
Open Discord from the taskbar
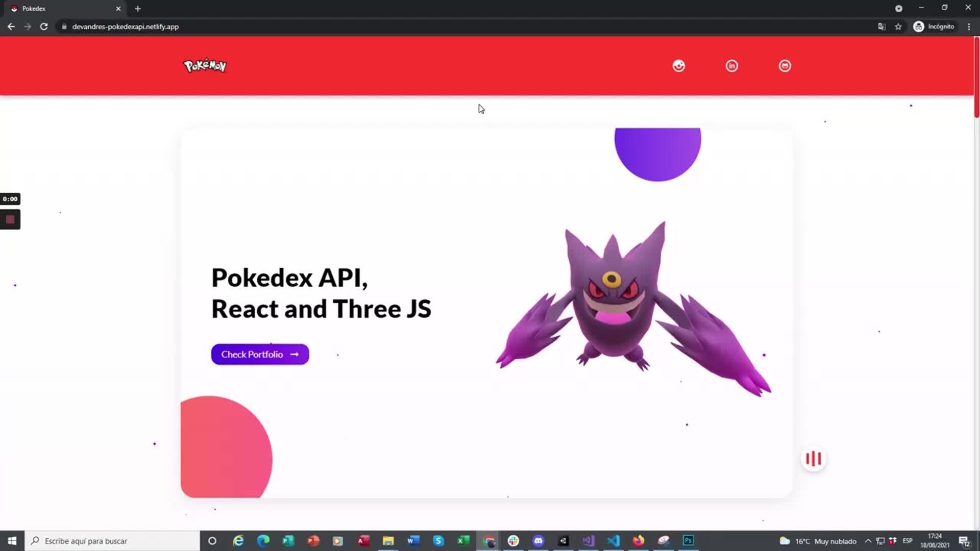[538, 541]
